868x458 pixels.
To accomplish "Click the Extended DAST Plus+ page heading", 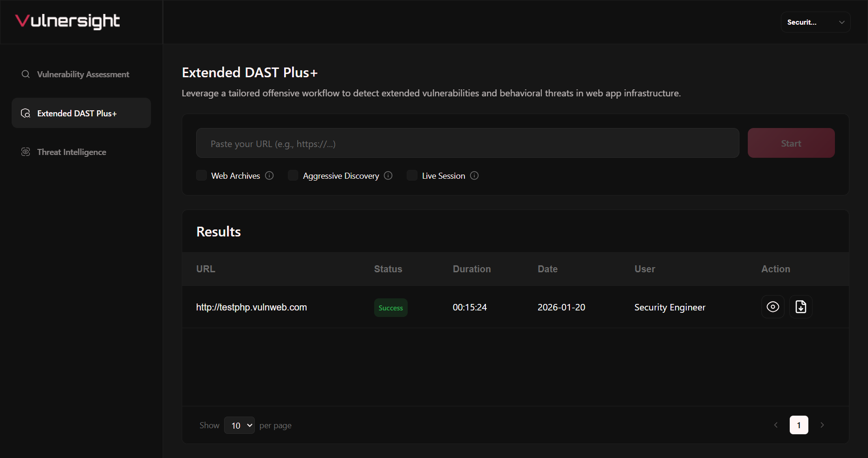I will pyautogui.click(x=250, y=73).
